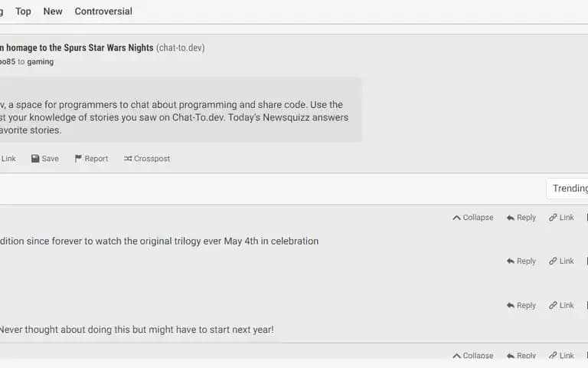Screen dimensions: 588x368
Task: Open the Trending comment sort dropdown
Action: (x=567, y=188)
